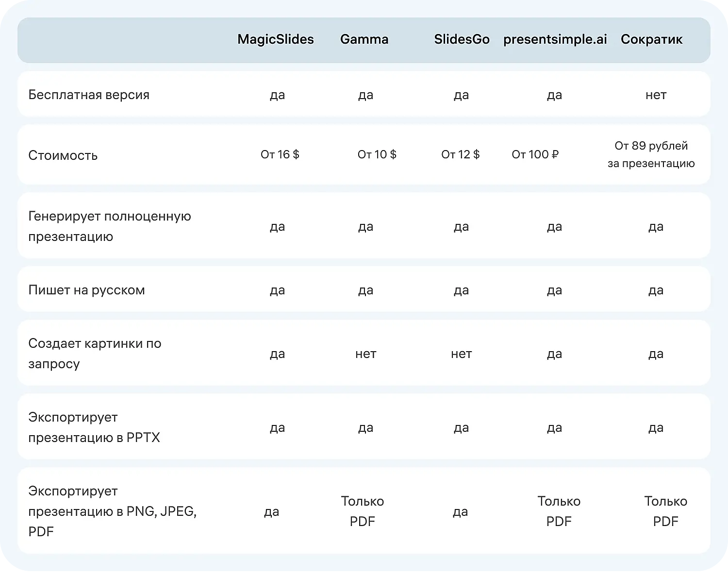
Task: Click the "Бесплатная версия" row label
Action: click(89, 95)
